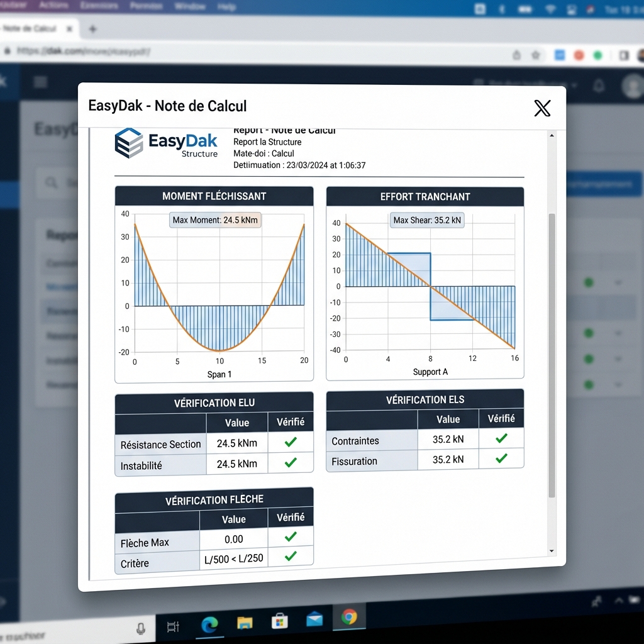Click the scroll-down arrow in the report dialog
Image resolution: width=644 pixels, height=644 pixels.
coord(552,551)
